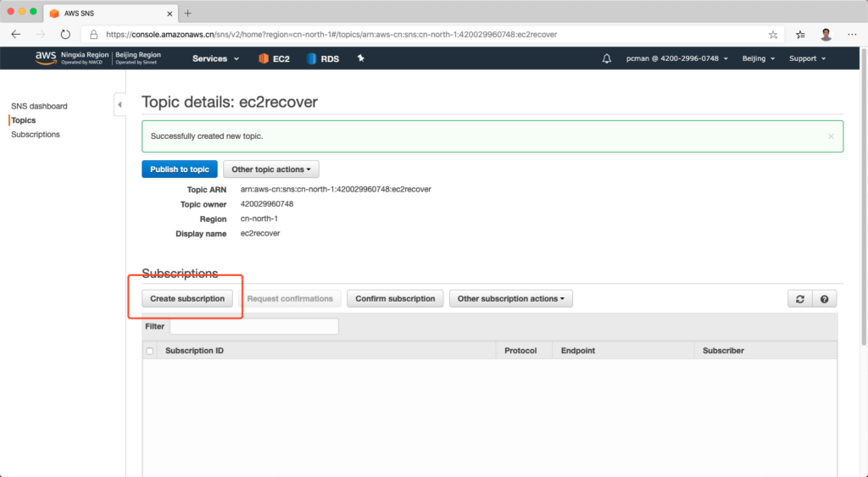
Task: Click the pin shortcut icon in navbar
Action: click(x=360, y=58)
